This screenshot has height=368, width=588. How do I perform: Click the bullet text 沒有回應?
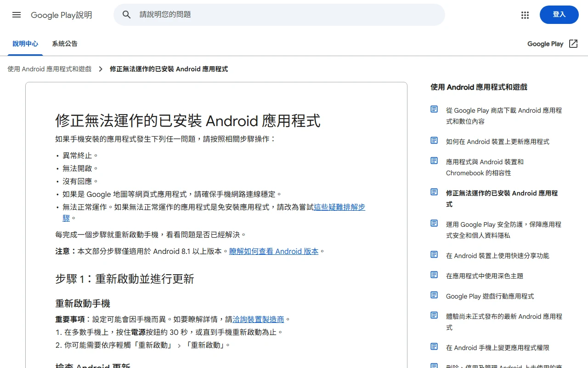pyautogui.click(x=80, y=181)
